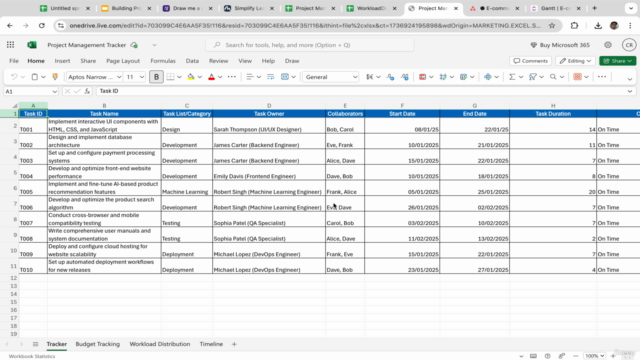Switch to the Insert ribbon tab
Viewport: 640px width, 360px height.
point(62,61)
